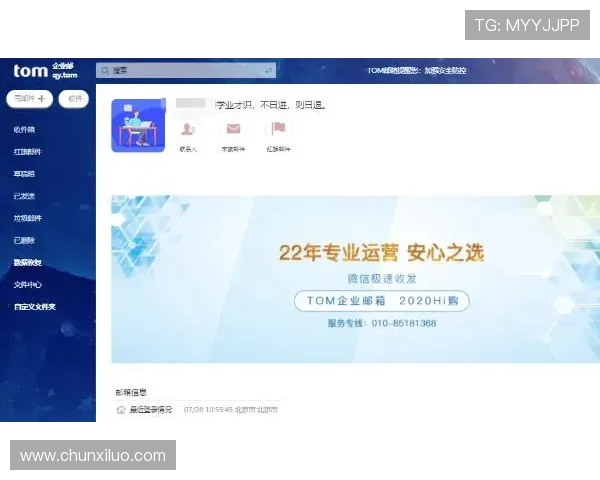The height and width of the screenshot is (480, 600).
Task: Click the arrow icon at search bar's right end
Action: coord(269,70)
